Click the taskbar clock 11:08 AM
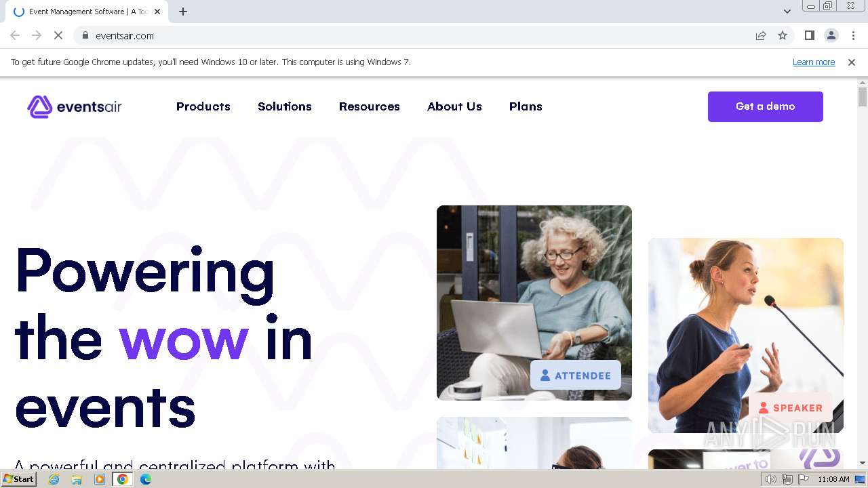The height and width of the screenshot is (488, 868). pyautogui.click(x=833, y=479)
